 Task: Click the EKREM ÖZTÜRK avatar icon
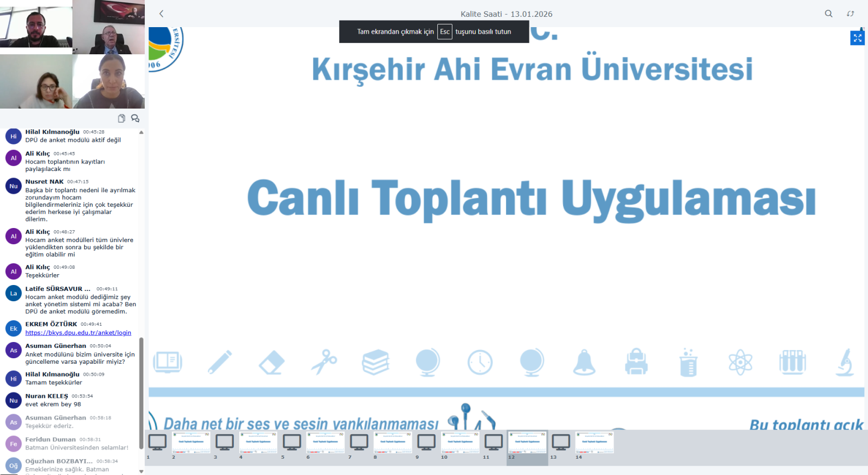click(x=14, y=328)
